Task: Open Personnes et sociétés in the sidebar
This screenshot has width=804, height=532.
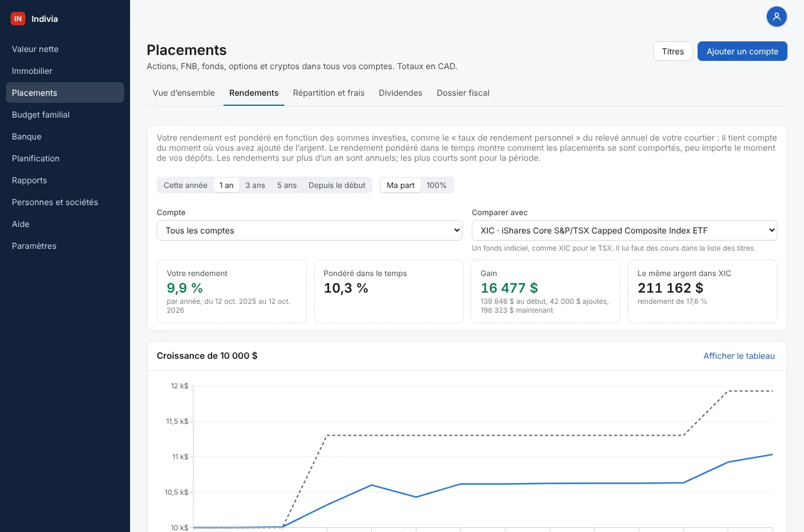Action: click(65, 202)
